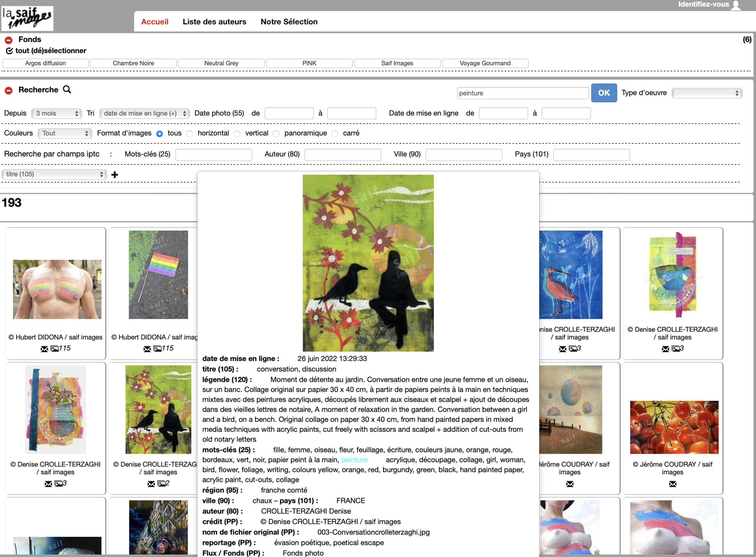The width and height of the screenshot is (756, 557).
Task: Click the highlighted peinture keyword link
Action: [354, 460]
